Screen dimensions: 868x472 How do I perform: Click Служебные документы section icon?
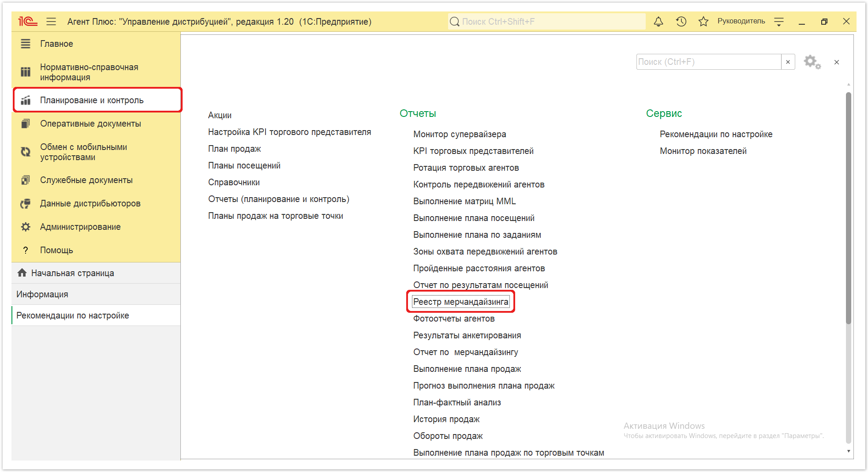(26, 180)
